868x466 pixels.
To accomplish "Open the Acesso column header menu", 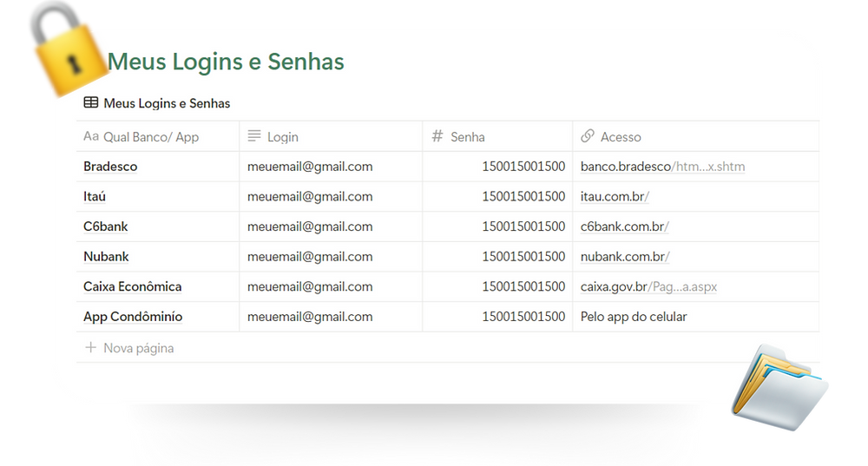I will click(x=621, y=137).
